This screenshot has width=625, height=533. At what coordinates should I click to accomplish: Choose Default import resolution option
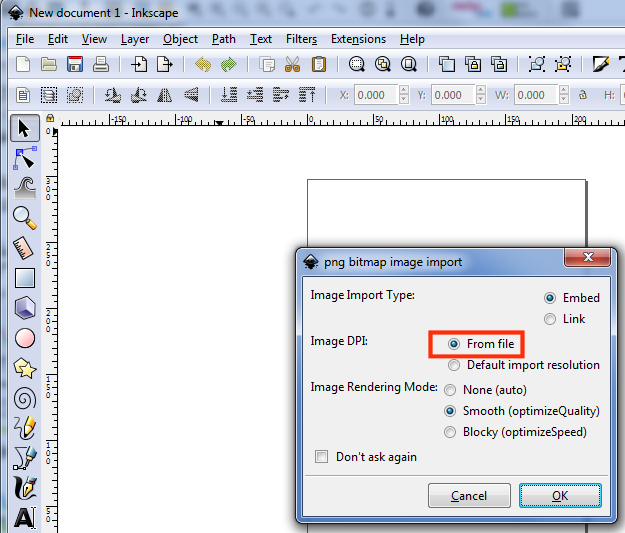coord(455,365)
